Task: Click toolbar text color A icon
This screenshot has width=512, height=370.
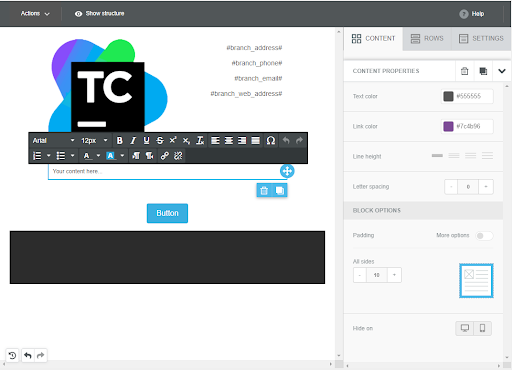Action: pos(87,156)
